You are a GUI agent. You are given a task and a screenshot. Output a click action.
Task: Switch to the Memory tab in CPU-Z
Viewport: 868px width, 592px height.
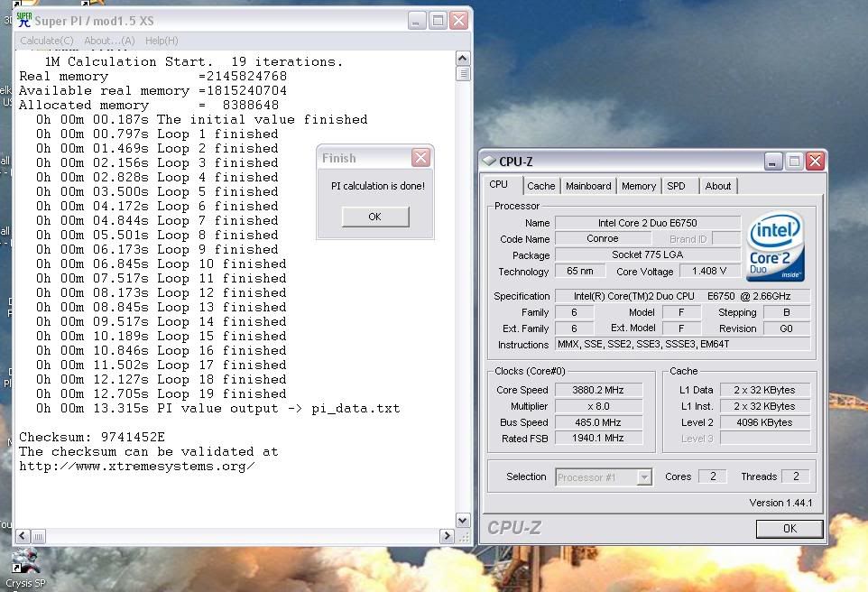click(639, 186)
